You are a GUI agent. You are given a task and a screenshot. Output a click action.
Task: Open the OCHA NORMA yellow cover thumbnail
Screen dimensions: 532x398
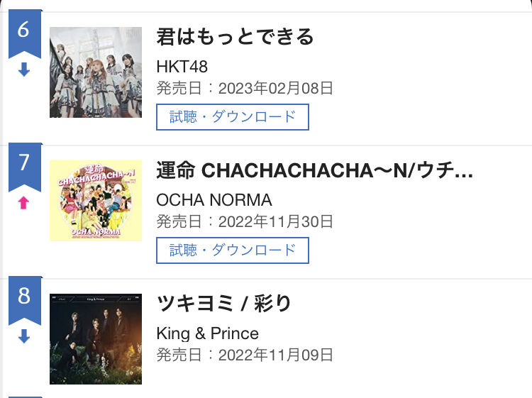pyautogui.click(x=96, y=201)
